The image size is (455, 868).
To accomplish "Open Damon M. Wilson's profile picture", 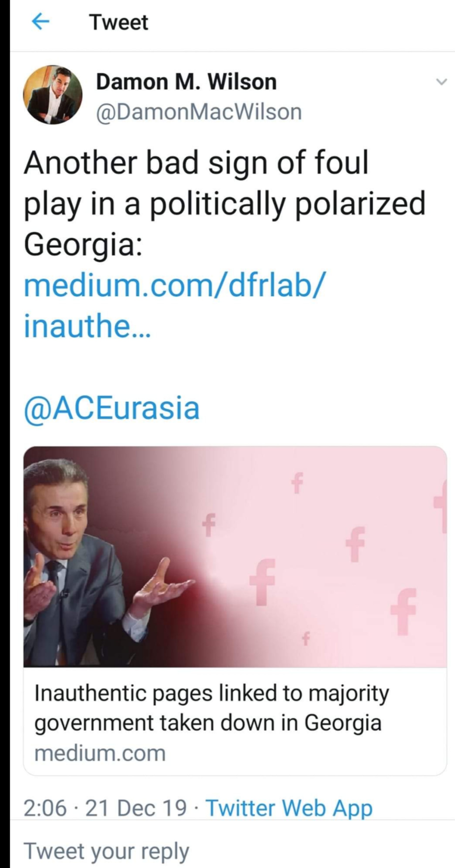I will pyautogui.click(x=53, y=95).
